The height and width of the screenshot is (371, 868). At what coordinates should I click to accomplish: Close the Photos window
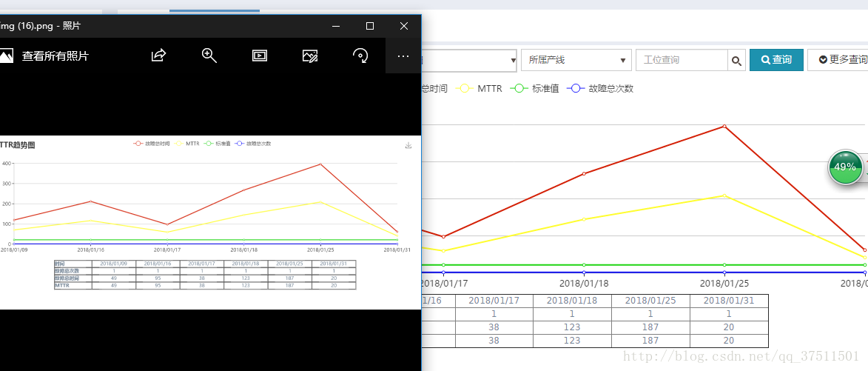point(404,26)
